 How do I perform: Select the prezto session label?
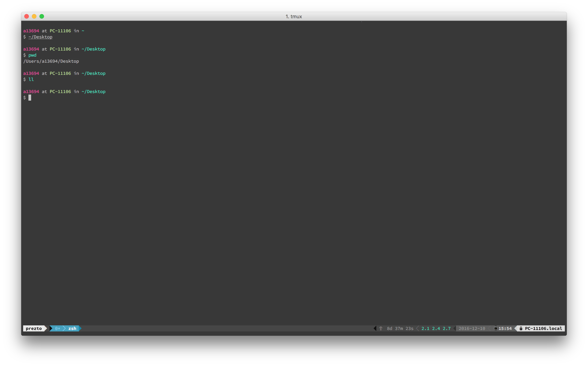34,328
